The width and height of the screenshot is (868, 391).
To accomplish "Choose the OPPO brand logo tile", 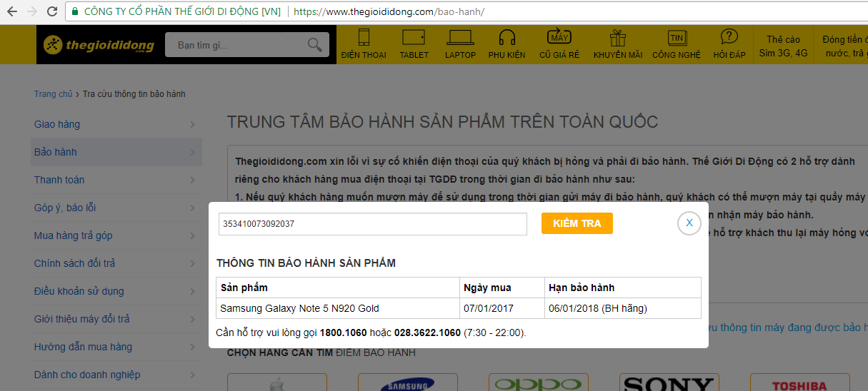I will pyautogui.click(x=538, y=382).
